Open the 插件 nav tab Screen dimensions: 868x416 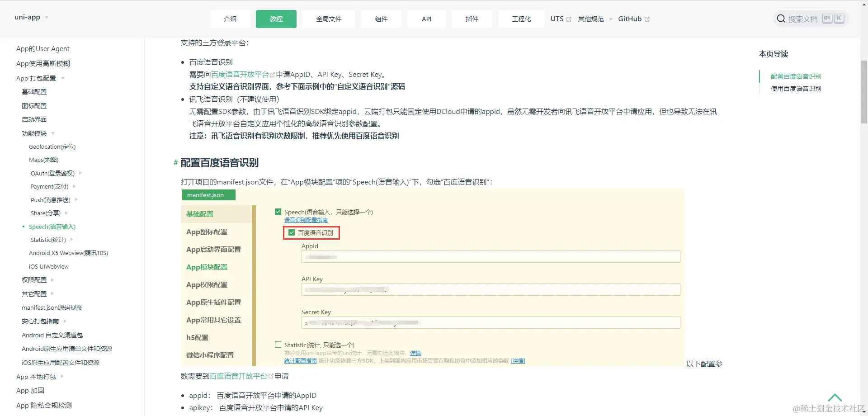[x=472, y=19]
